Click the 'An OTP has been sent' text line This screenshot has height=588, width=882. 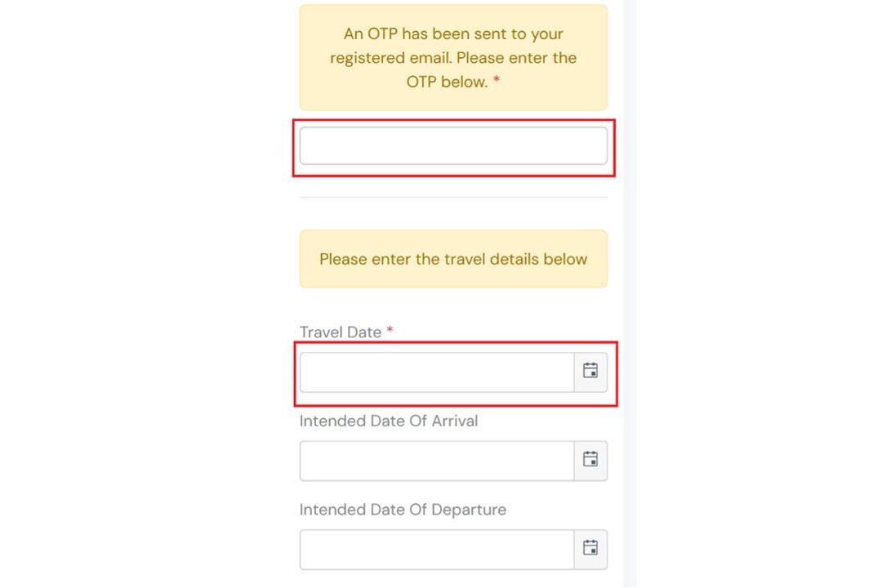(x=453, y=33)
